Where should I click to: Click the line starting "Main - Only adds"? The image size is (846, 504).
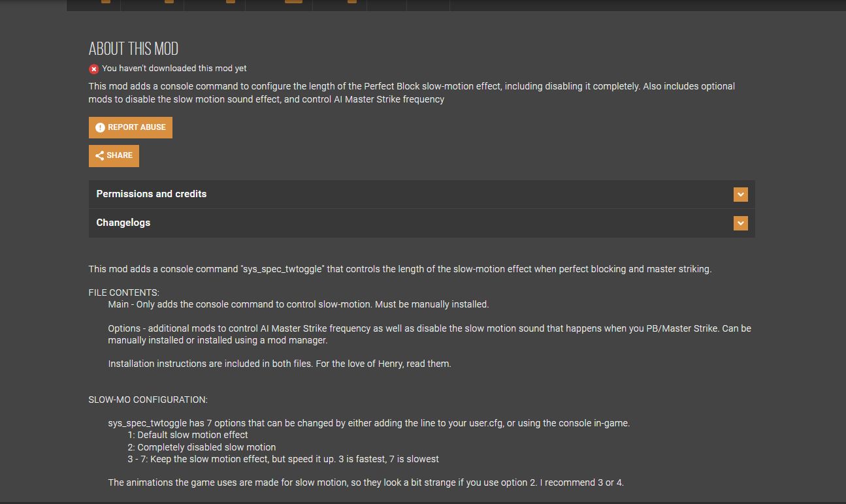pos(299,304)
